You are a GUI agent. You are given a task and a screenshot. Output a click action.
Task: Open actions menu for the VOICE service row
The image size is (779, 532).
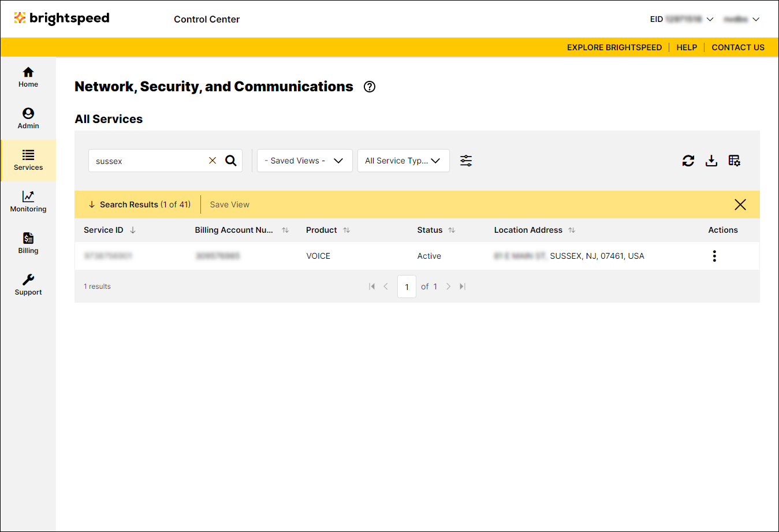[x=714, y=256]
